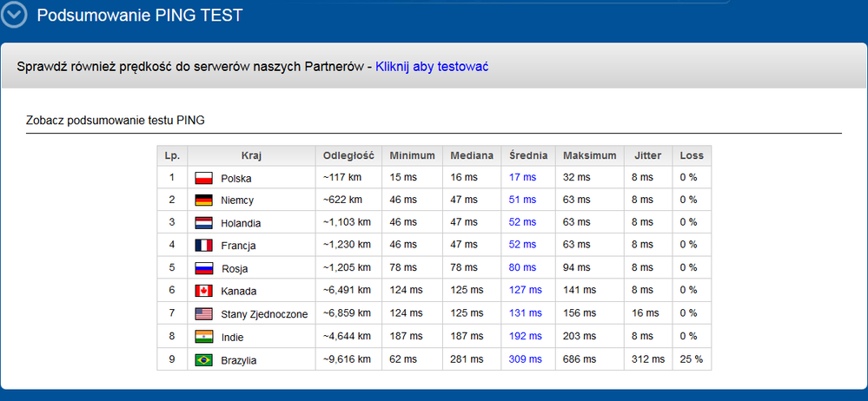The height and width of the screenshot is (401, 868).
Task: Click the Indie flag icon
Action: pyautogui.click(x=204, y=337)
